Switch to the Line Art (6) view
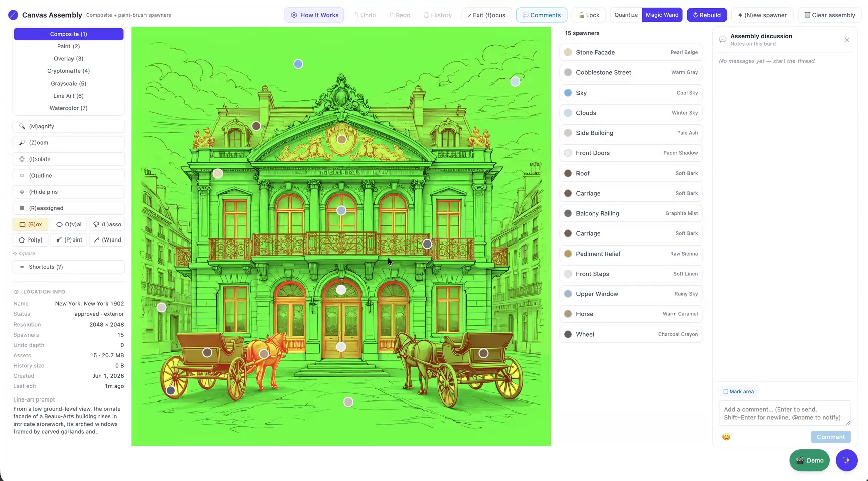The width and height of the screenshot is (868, 481). (x=68, y=96)
